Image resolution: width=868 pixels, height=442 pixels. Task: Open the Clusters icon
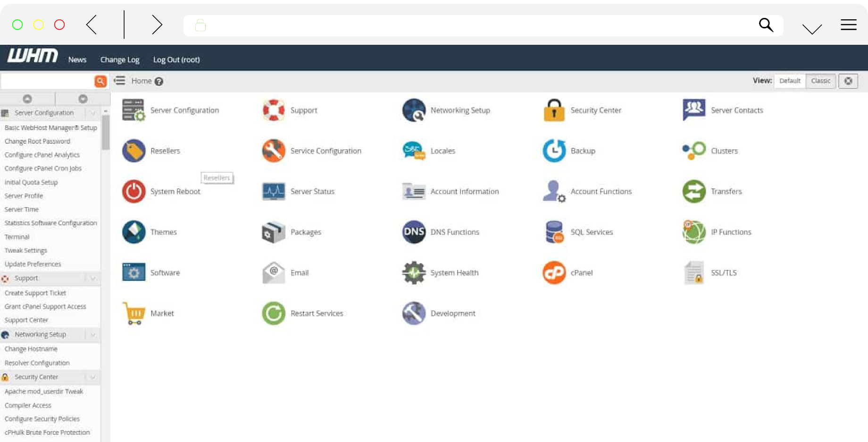(x=694, y=151)
